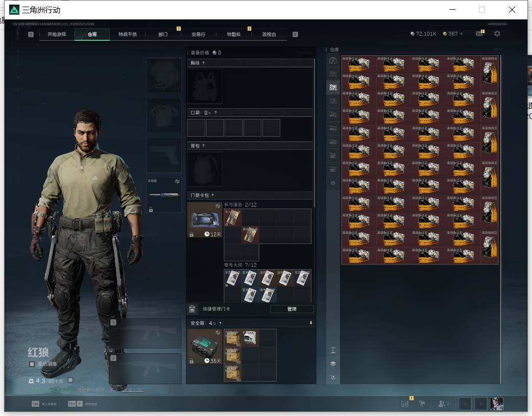Click help question mark beside 背包
Image resolution: width=532 pixels, height=416 pixels.
203,146
